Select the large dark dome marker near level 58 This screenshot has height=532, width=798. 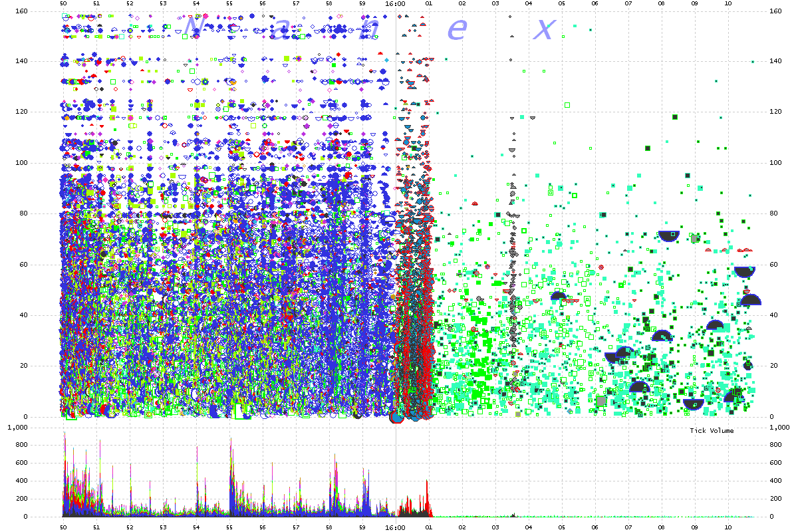[745, 272]
